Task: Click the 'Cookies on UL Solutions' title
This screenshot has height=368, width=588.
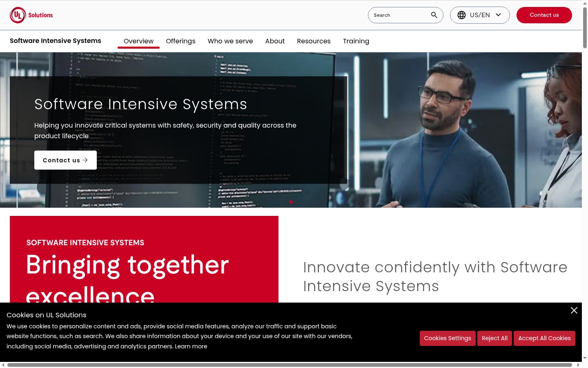Action: [47, 315]
